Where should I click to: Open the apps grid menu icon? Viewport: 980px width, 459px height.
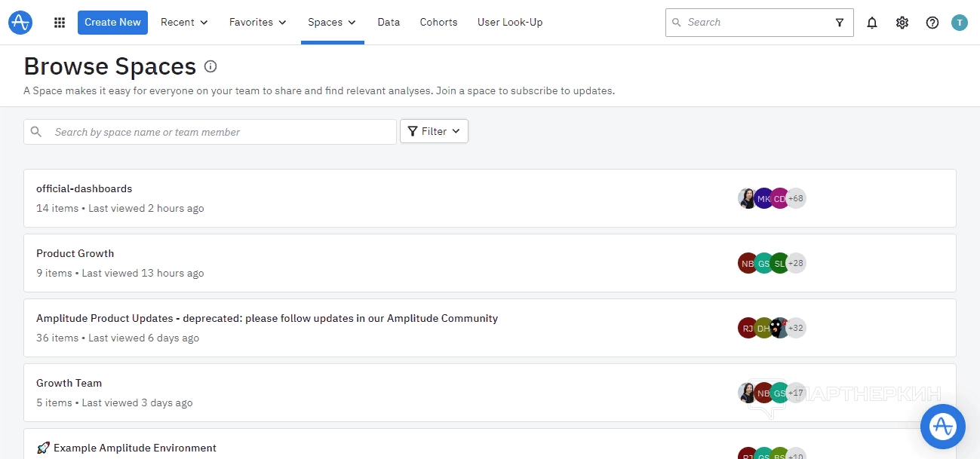(60, 23)
